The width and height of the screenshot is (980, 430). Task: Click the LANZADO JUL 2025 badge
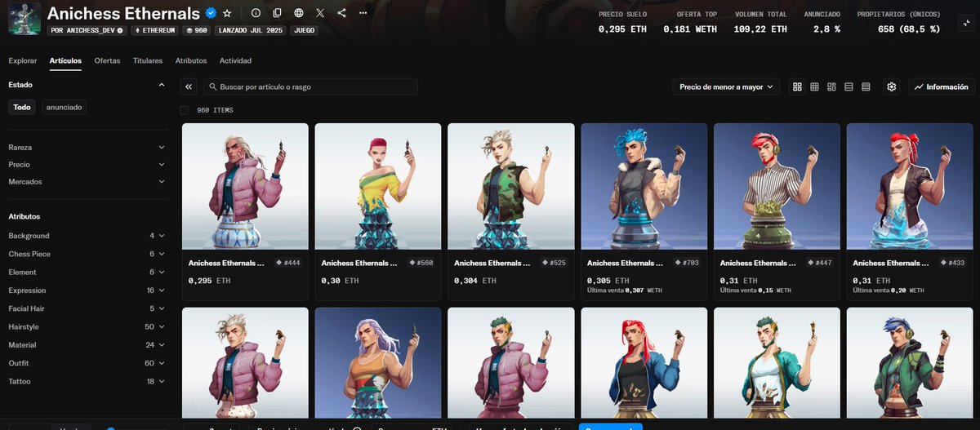point(251,30)
